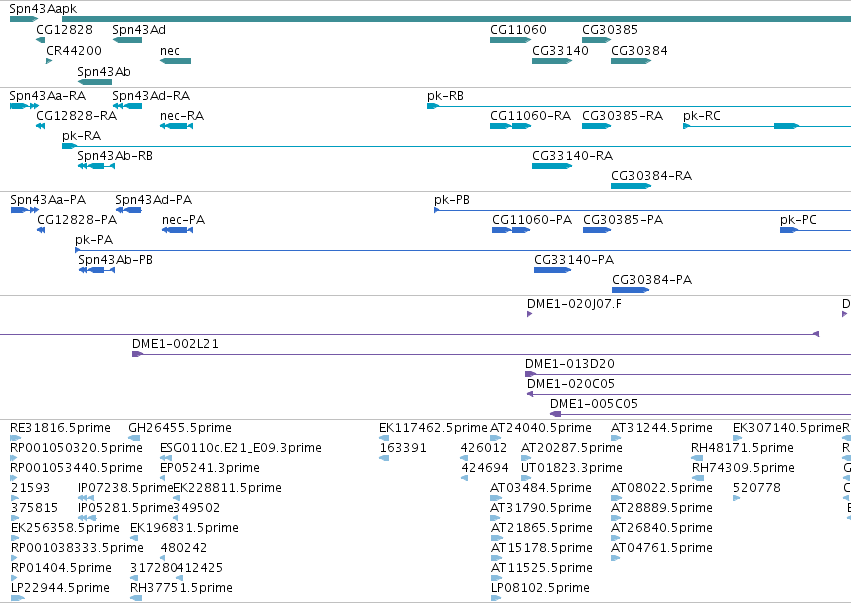Click the 163391 EST label

[403, 449]
